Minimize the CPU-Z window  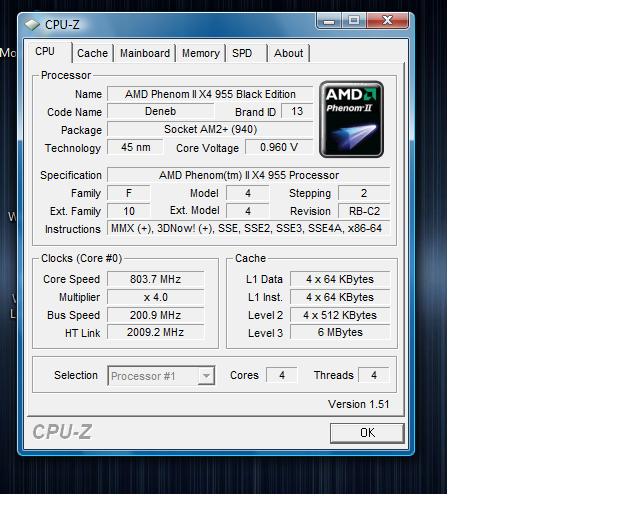pyautogui.click(x=329, y=21)
